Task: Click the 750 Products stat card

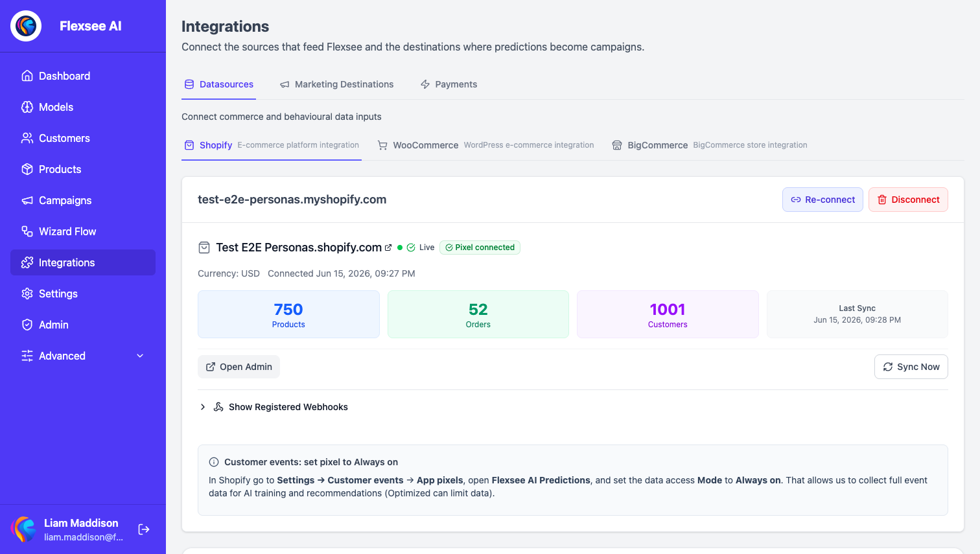Action: tap(288, 314)
